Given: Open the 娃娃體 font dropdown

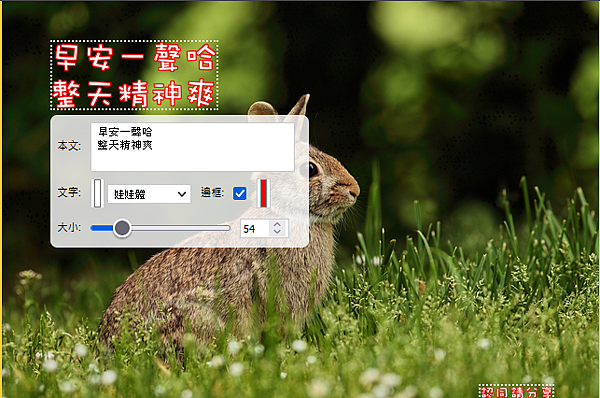Looking at the screenshot, I should click(149, 194).
